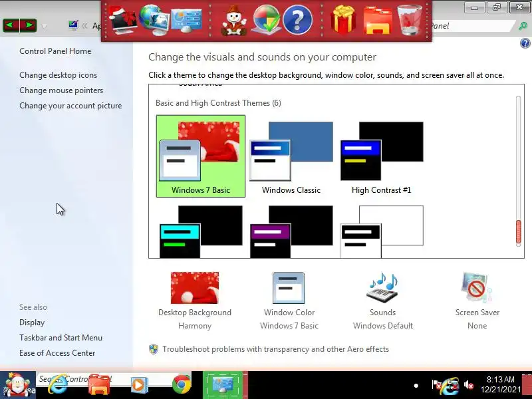Image resolution: width=532 pixels, height=399 pixels.
Task: Click the snowman icon in the dock
Action: (x=233, y=22)
